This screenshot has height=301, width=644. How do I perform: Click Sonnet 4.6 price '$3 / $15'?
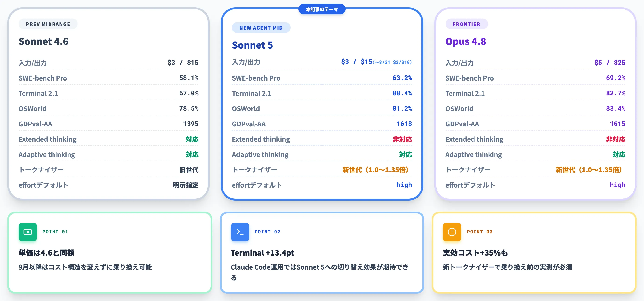183,63
